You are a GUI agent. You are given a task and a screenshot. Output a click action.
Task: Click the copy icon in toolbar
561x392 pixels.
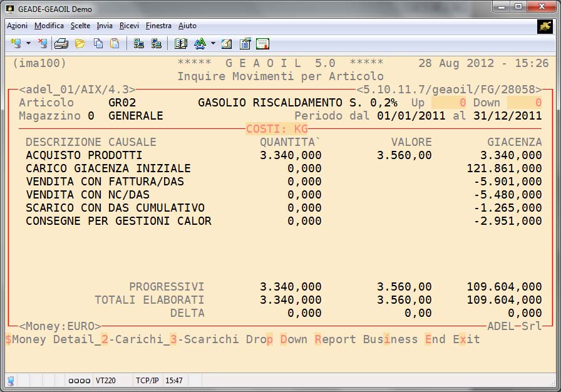(98, 44)
